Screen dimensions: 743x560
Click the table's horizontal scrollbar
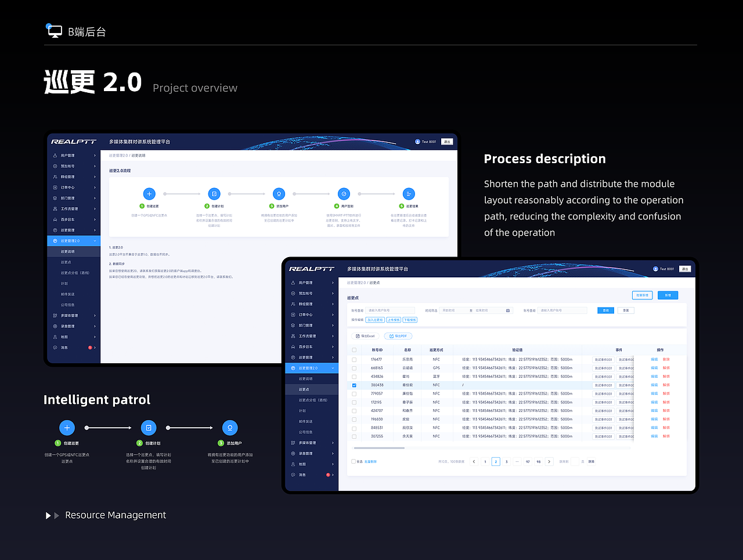pos(379,448)
